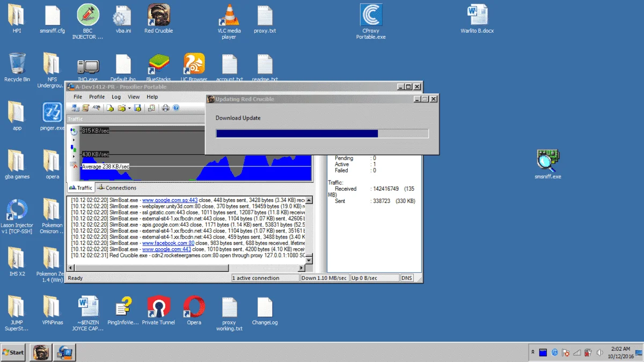Click the '1 active connection' status entry

(265, 278)
